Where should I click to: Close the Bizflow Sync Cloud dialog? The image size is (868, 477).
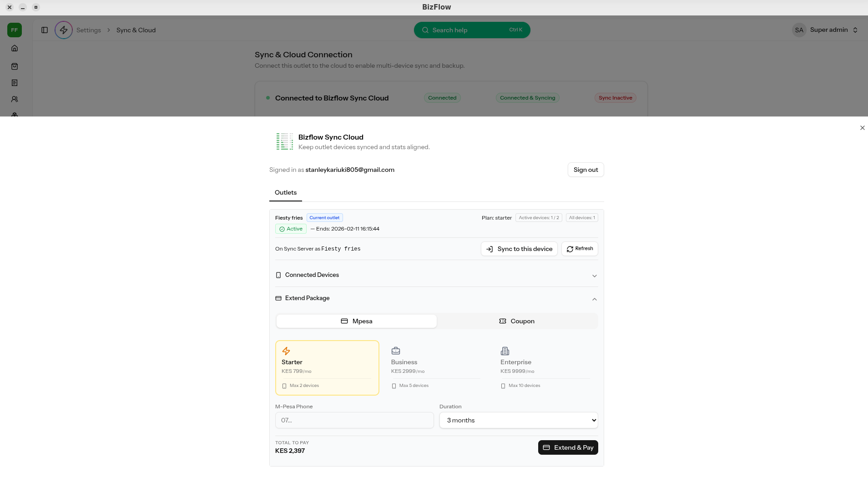tap(862, 128)
